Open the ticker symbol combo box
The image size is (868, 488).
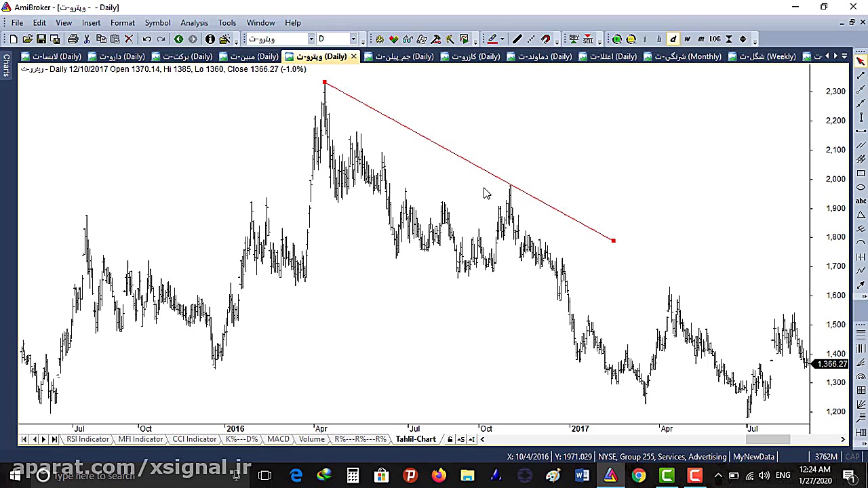click(280, 39)
